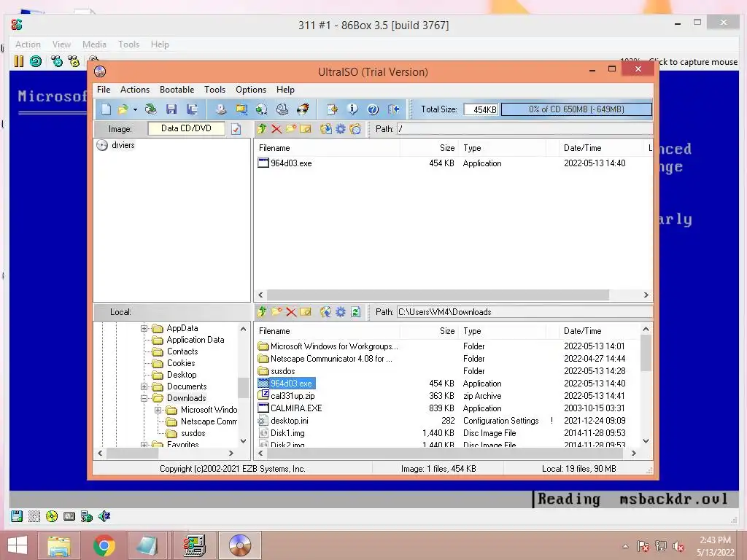
Task: Expand the Documents folder node
Action: coord(144,386)
